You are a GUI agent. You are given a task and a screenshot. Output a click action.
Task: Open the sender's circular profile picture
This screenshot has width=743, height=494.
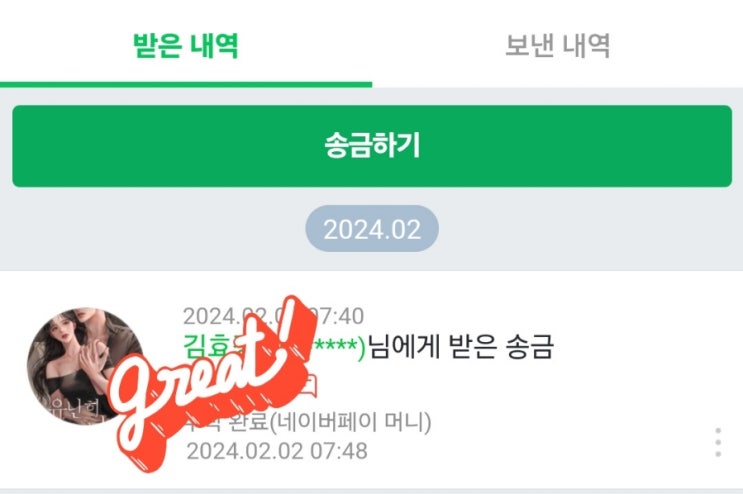84,366
